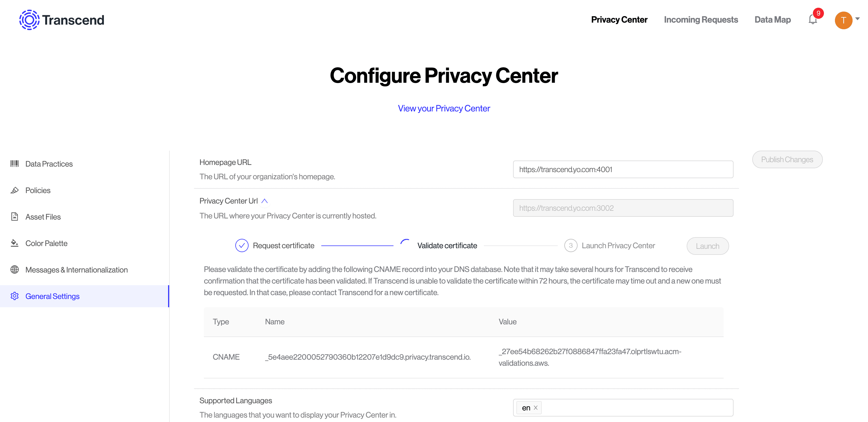The height and width of the screenshot is (422, 868).
Task: Click the Launch Privacy Center step circle
Action: pyautogui.click(x=571, y=245)
